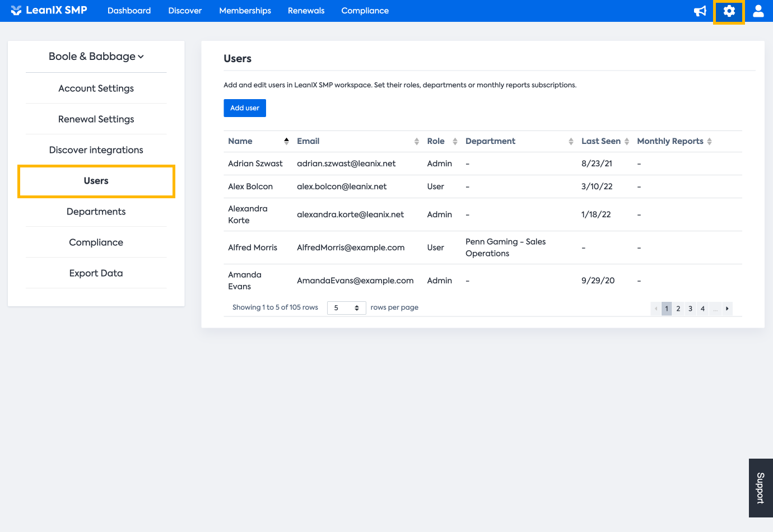773x532 pixels.
Task: Click the 9/29/20 last seen date
Action: click(x=598, y=281)
